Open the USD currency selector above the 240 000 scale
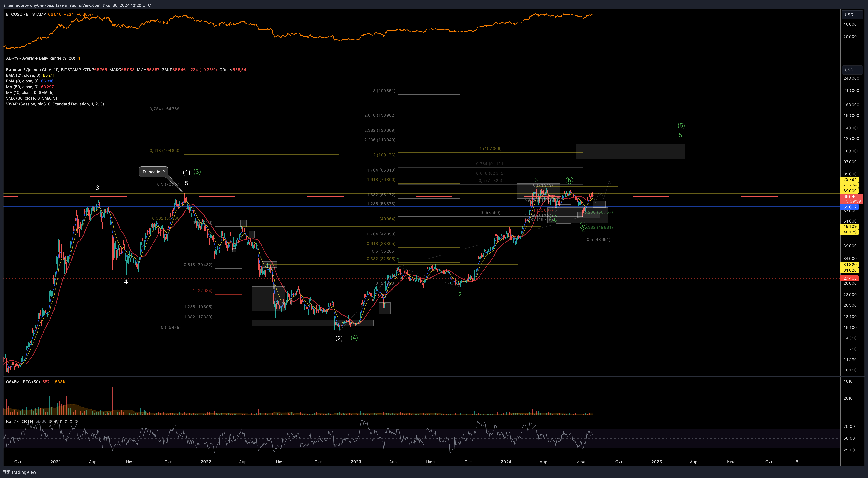The image size is (868, 478). 852,70
